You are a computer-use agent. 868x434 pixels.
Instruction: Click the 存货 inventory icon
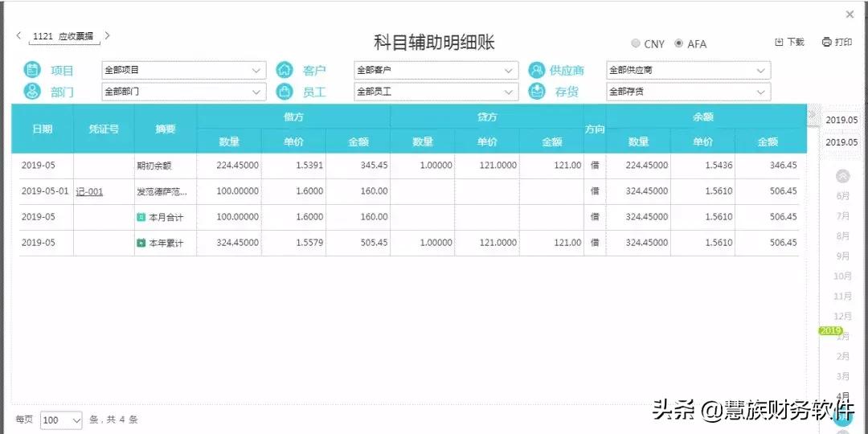click(537, 92)
